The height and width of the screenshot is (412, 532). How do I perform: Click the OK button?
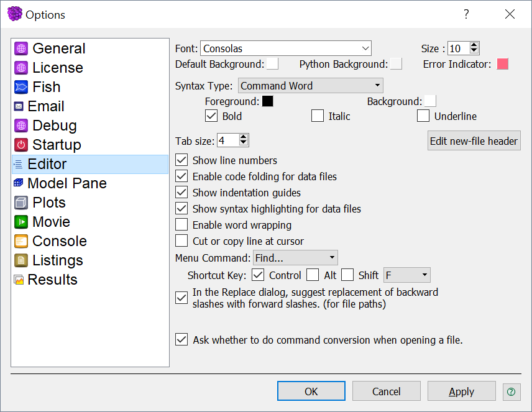point(311,391)
